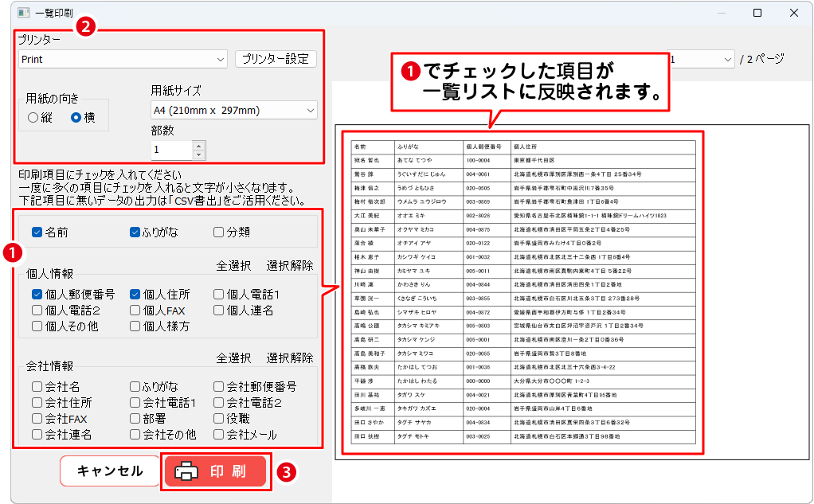Enable the 会社名 checkbox
Screen dimensions: 814x504
point(37,387)
